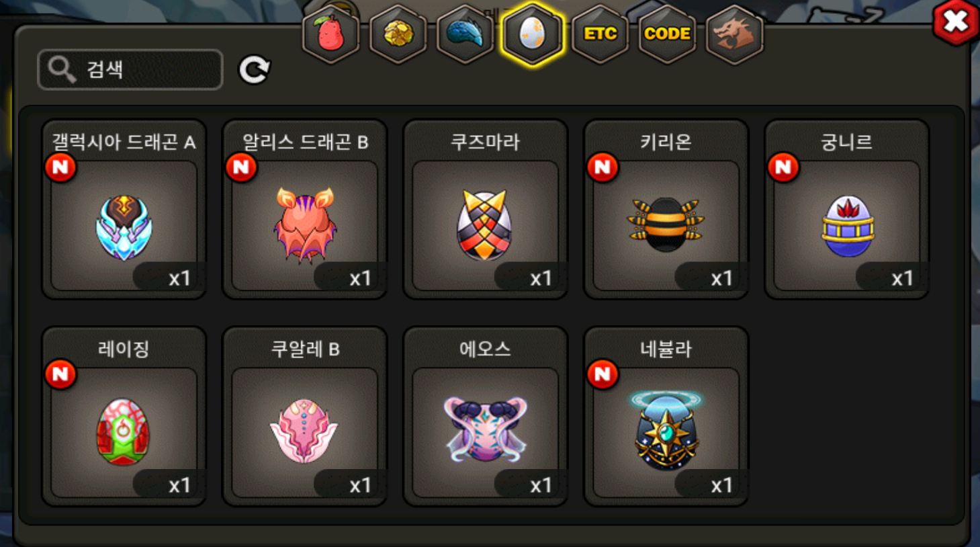Image resolution: width=980 pixels, height=547 pixels.
Task: Click the refresh arrow next to search
Action: pos(254,69)
